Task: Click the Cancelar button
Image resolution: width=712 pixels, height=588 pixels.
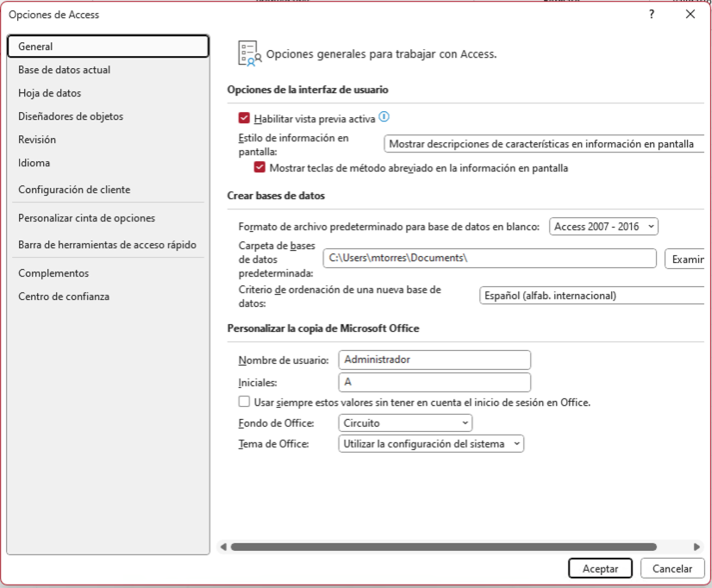Action: coord(672,569)
